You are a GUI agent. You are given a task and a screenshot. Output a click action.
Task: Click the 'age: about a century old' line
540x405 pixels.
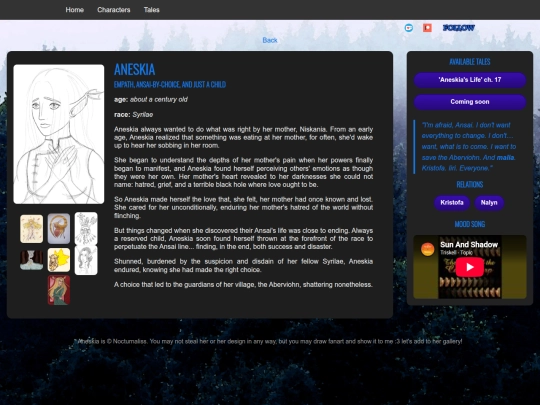point(151,100)
